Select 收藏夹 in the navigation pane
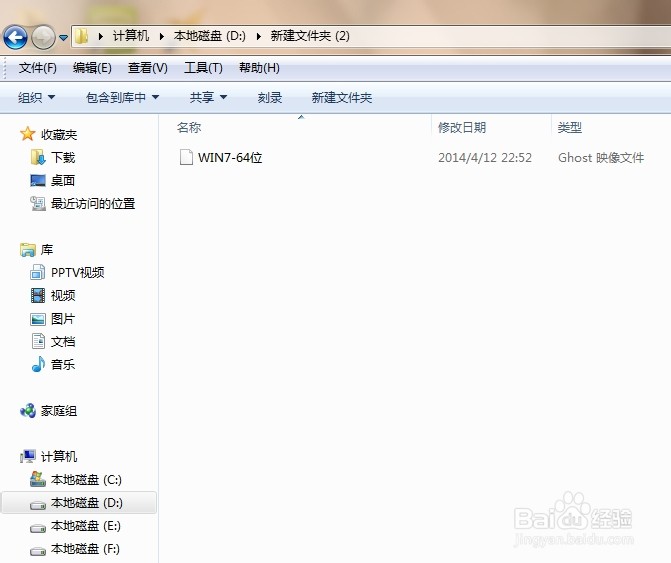Viewport: 671px width, 563px height. pyautogui.click(x=59, y=135)
